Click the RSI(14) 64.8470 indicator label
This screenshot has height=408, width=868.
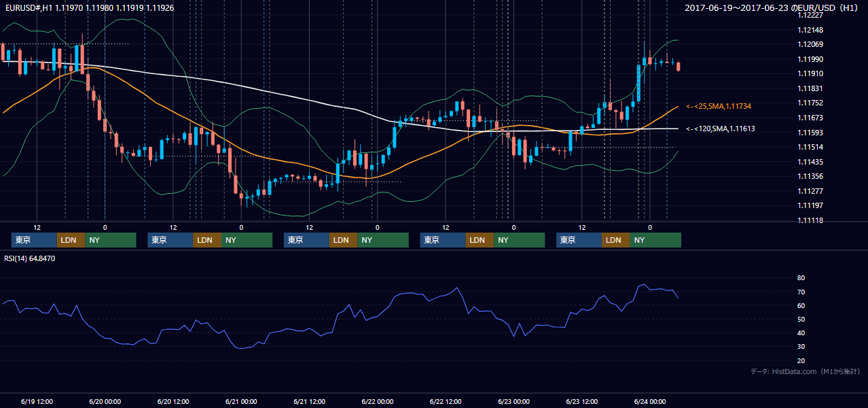point(30,258)
